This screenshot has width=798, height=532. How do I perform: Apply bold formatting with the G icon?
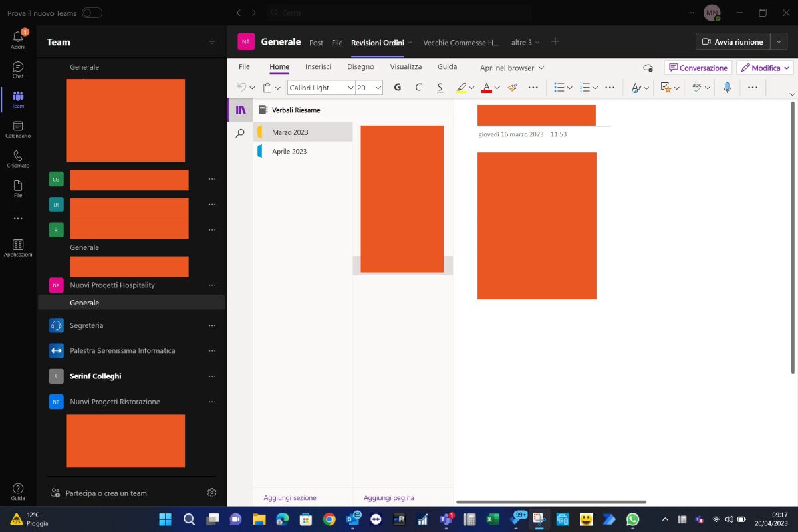[x=397, y=87]
